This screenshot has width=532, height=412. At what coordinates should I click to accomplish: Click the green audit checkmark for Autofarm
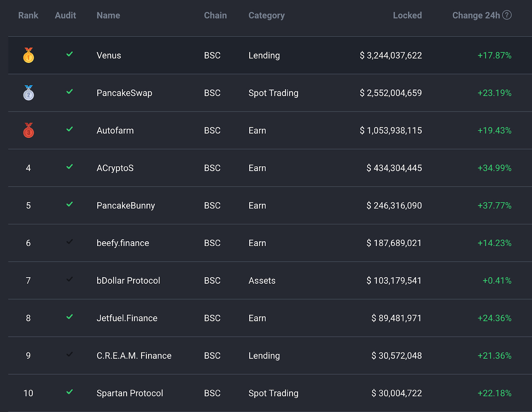(x=69, y=129)
